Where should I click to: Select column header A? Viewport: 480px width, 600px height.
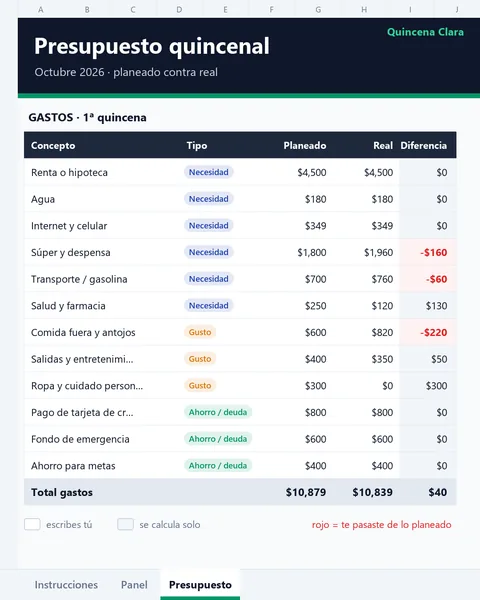pyautogui.click(x=41, y=10)
